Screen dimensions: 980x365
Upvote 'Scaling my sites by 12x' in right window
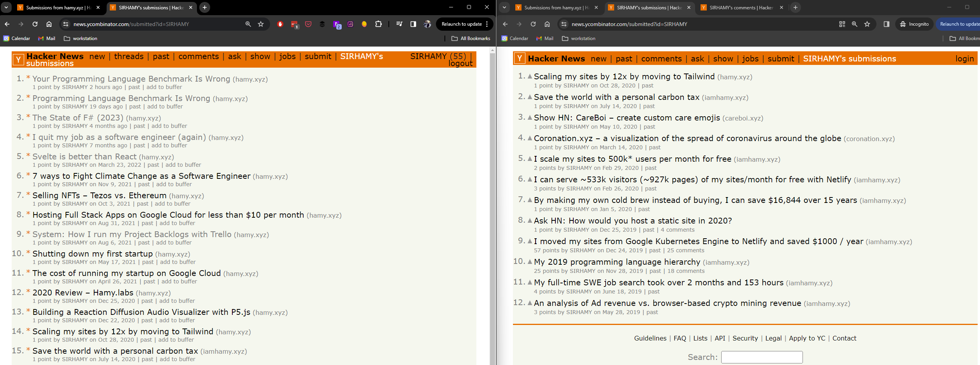click(530, 77)
